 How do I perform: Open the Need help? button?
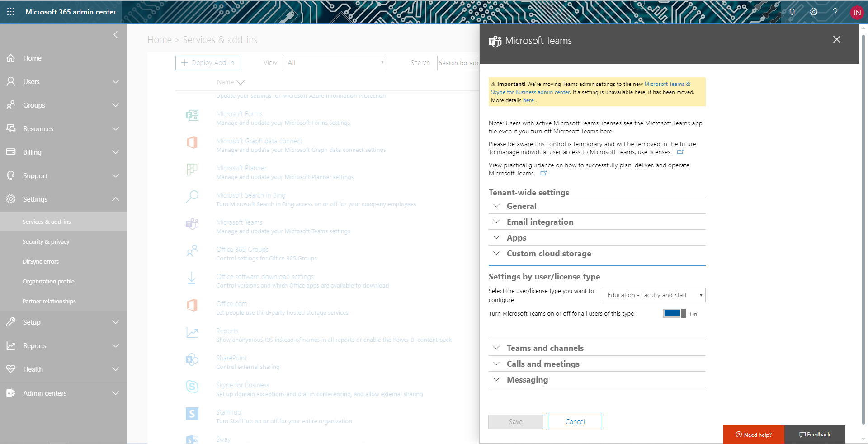coord(754,435)
